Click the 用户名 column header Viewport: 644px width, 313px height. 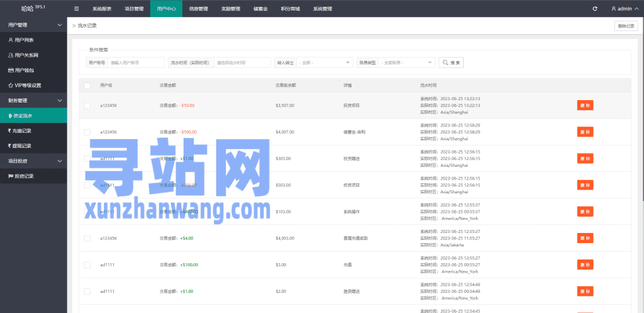106,86
